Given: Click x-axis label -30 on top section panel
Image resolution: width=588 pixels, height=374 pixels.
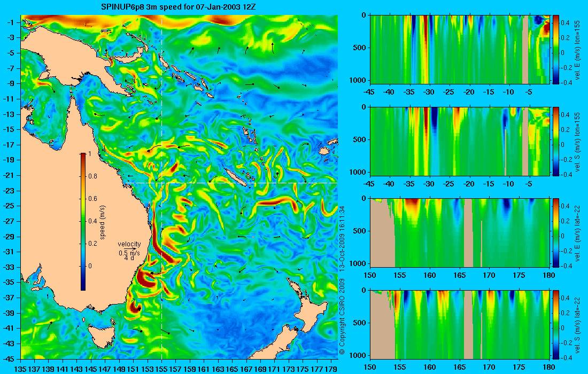Looking at the screenshot, I should click(x=429, y=92).
